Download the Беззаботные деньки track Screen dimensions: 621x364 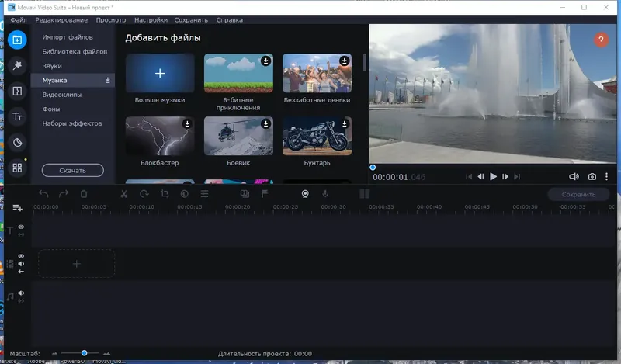click(344, 61)
